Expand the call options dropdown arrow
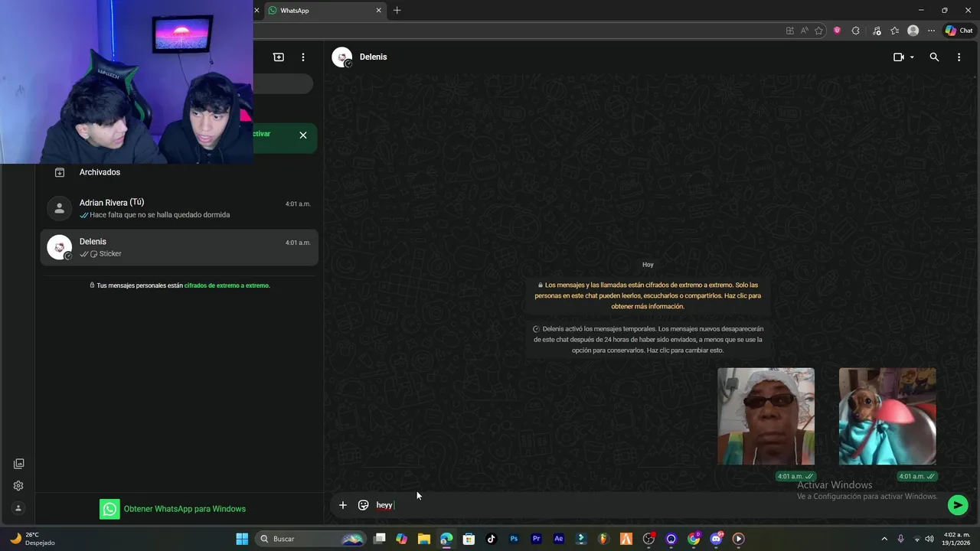980x551 pixels. click(912, 57)
